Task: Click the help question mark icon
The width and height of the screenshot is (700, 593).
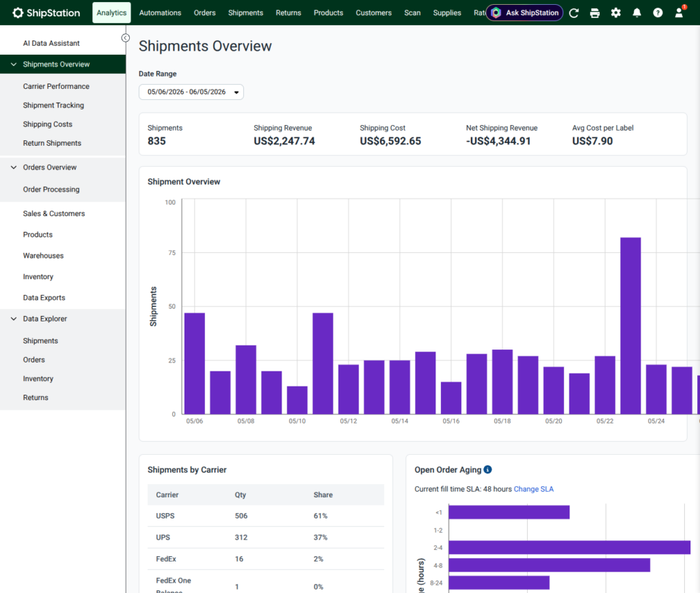Action: pos(658,13)
